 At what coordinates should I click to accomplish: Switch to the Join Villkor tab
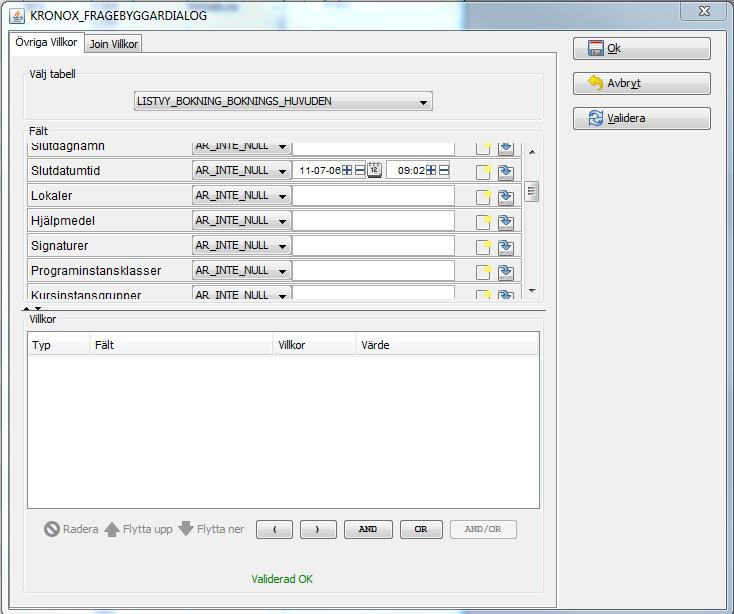pos(114,44)
